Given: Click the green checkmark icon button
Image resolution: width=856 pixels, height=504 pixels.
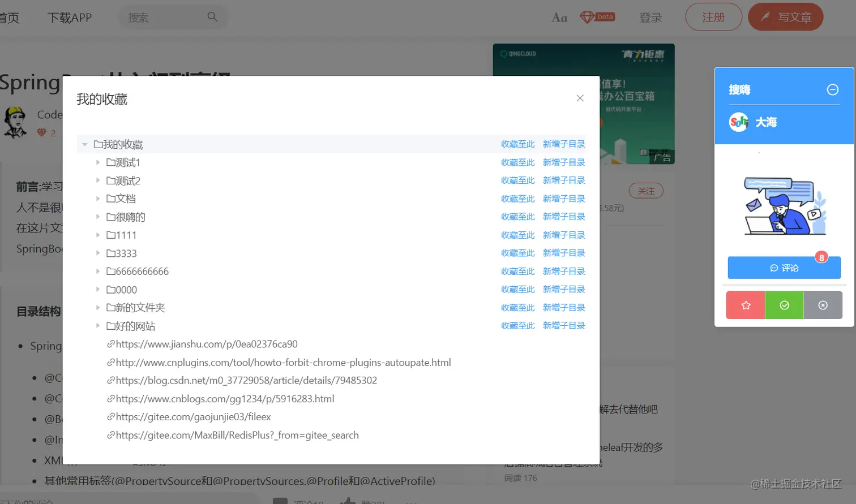Looking at the screenshot, I should [784, 305].
